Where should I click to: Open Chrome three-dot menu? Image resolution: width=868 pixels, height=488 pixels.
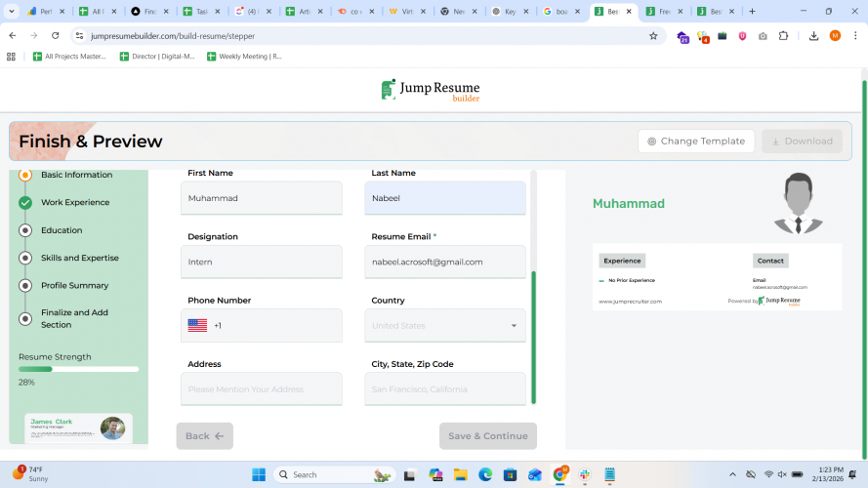[855, 35]
